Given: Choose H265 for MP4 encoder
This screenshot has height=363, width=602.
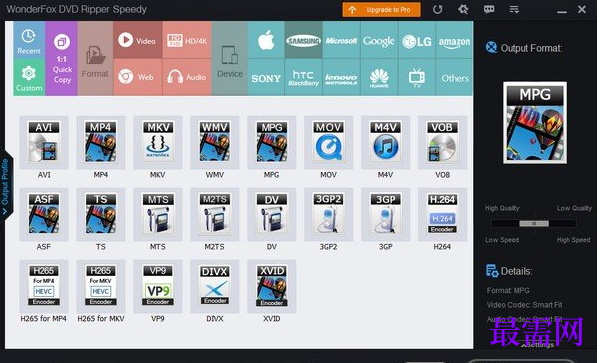Looking at the screenshot, I should click(x=44, y=286).
